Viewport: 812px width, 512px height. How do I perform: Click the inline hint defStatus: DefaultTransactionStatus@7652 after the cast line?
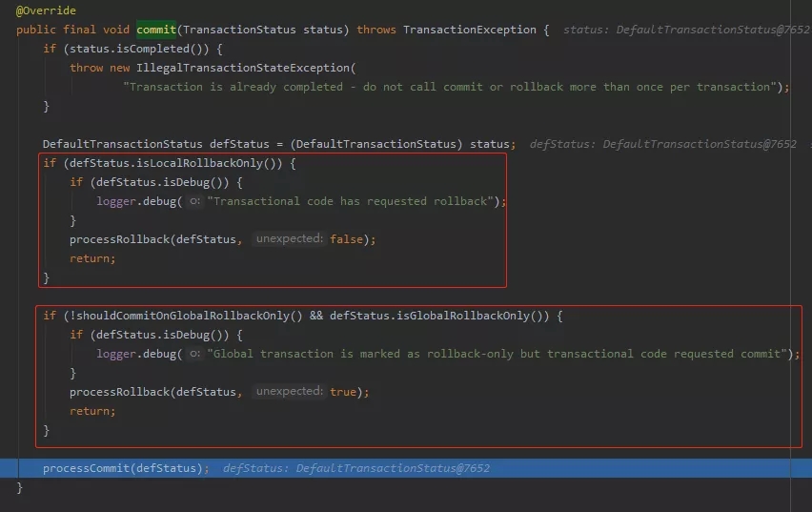tap(663, 144)
